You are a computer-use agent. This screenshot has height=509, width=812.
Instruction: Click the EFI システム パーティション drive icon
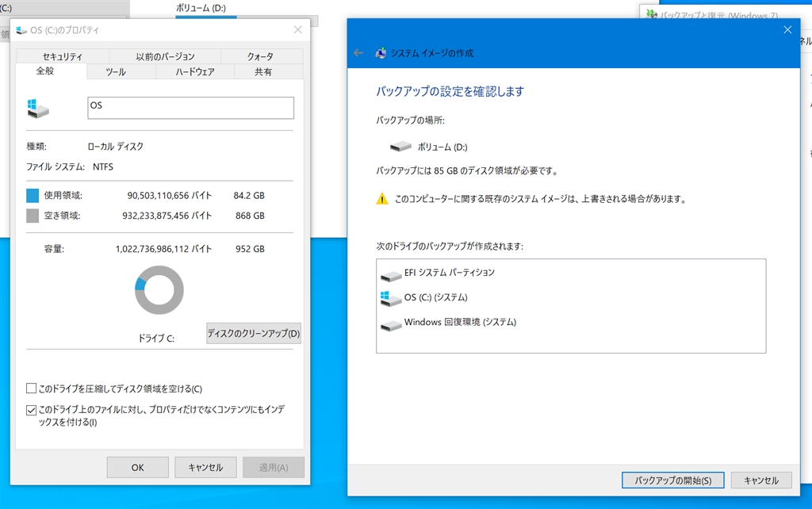(x=391, y=275)
